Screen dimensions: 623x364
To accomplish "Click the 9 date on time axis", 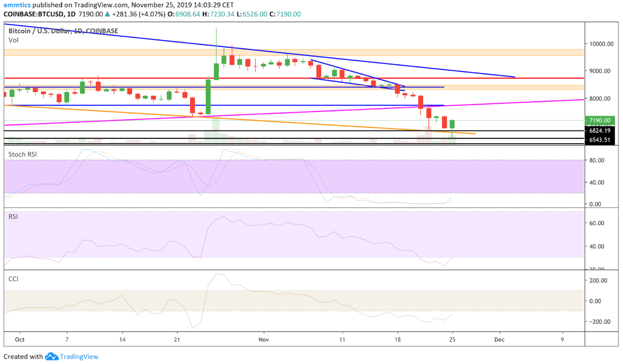I will click(x=562, y=339).
